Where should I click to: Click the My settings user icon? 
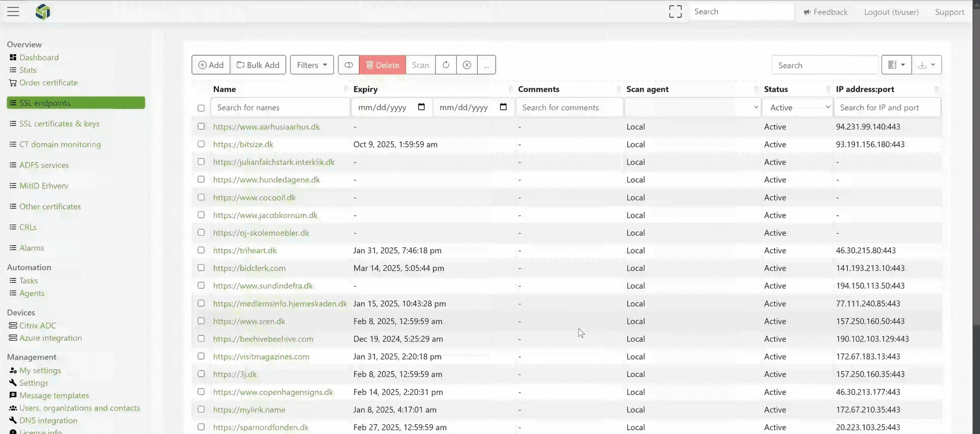tap(13, 370)
